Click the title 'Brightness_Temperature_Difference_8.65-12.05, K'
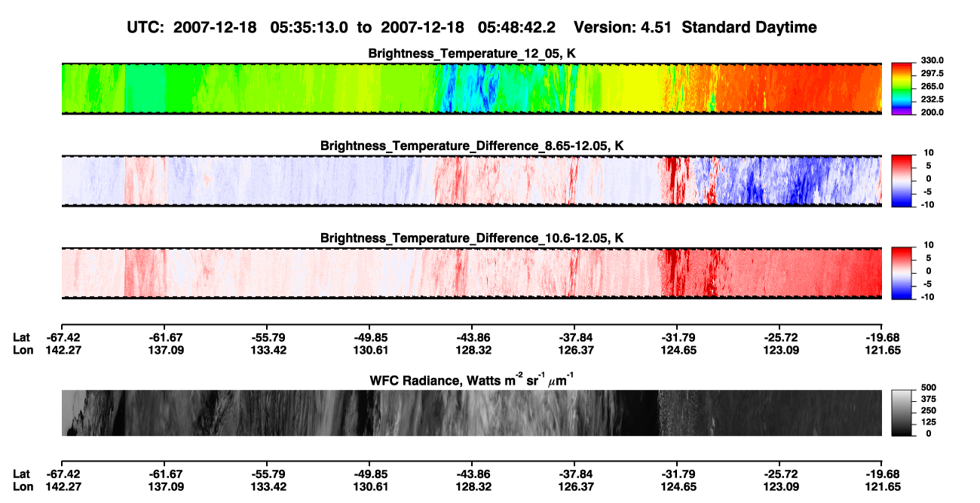 (x=472, y=146)
